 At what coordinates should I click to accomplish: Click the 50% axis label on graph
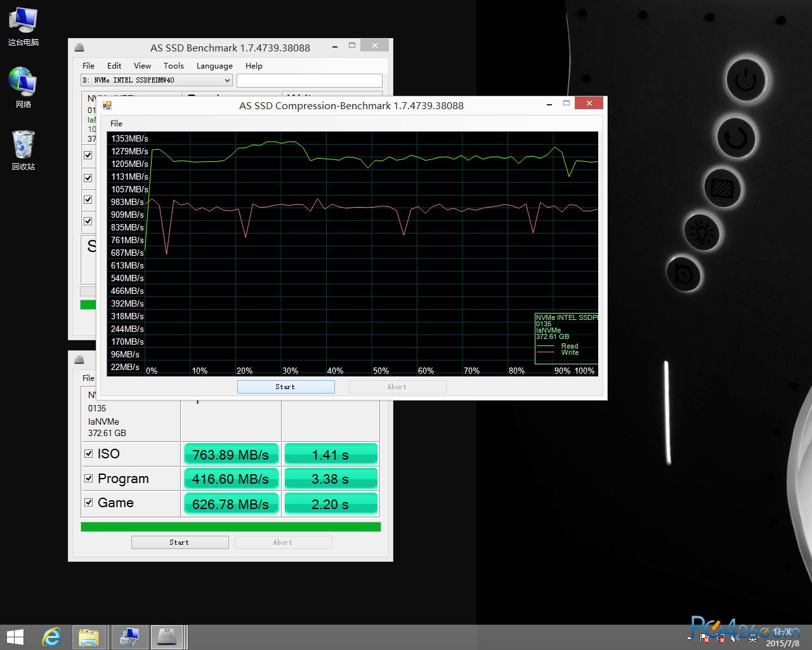click(x=381, y=371)
